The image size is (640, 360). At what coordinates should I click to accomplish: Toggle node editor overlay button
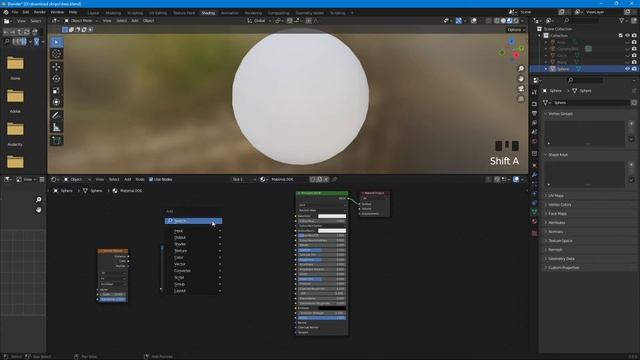click(516, 179)
